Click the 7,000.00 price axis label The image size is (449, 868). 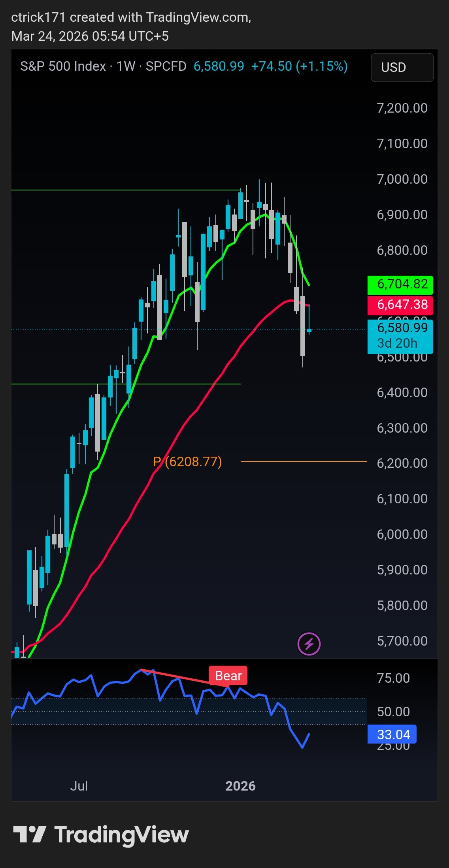point(402,179)
